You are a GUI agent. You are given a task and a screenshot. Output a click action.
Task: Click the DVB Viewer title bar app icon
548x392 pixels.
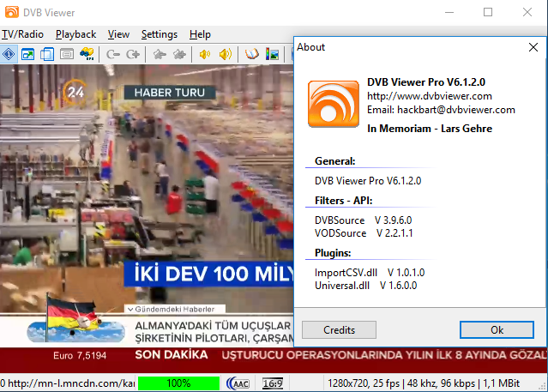point(11,12)
